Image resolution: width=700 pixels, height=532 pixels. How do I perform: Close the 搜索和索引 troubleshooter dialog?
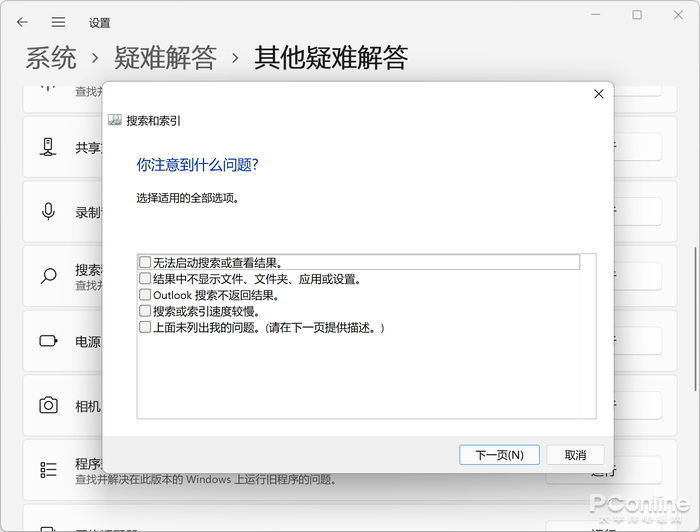pos(599,94)
